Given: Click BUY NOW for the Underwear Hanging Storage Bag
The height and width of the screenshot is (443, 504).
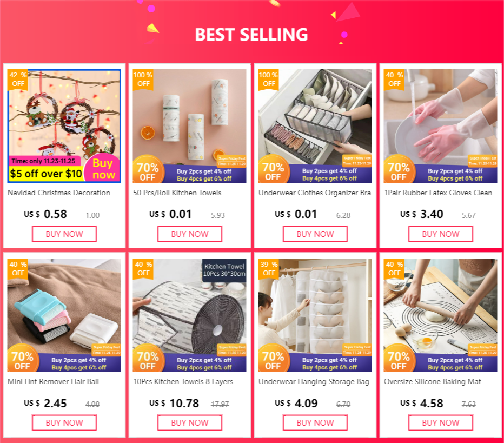Looking at the screenshot, I should pyautogui.click(x=315, y=423).
